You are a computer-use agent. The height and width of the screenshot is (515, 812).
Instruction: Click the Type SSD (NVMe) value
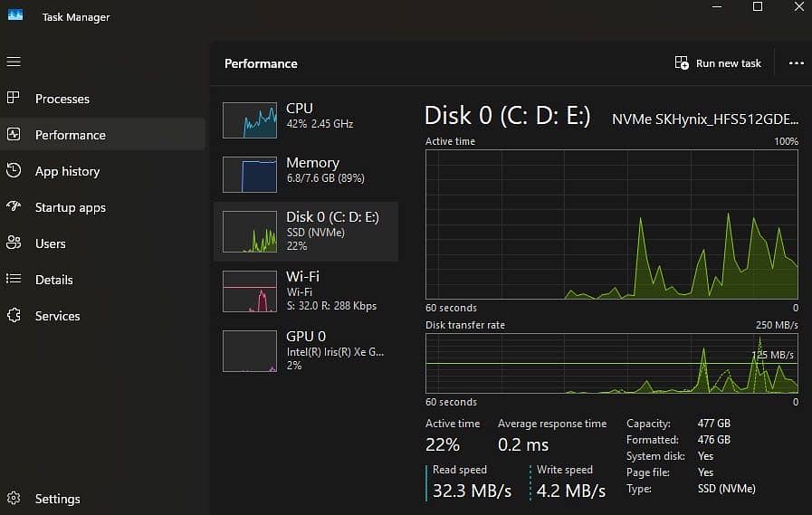pyautogui.click(x=727, y=489)
